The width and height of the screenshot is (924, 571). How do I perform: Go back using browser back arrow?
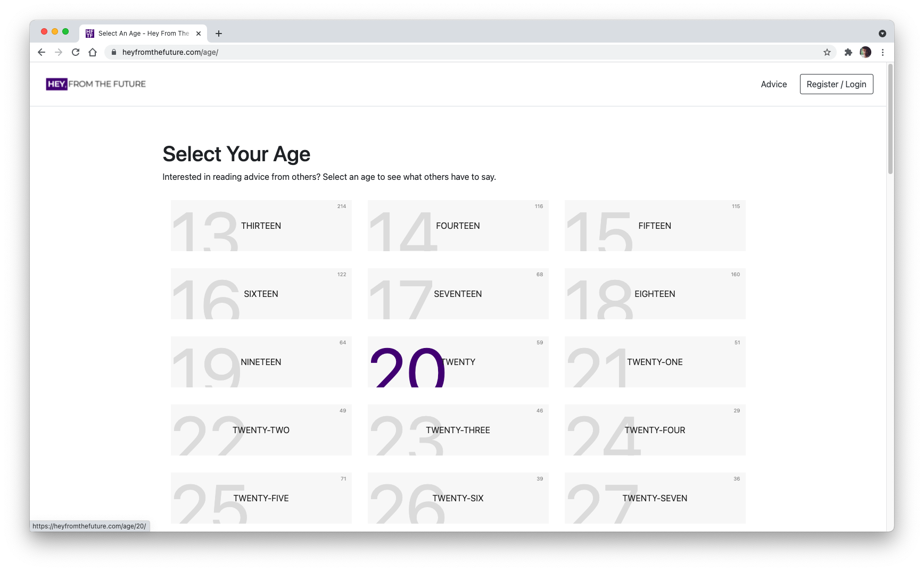point(42,52)
